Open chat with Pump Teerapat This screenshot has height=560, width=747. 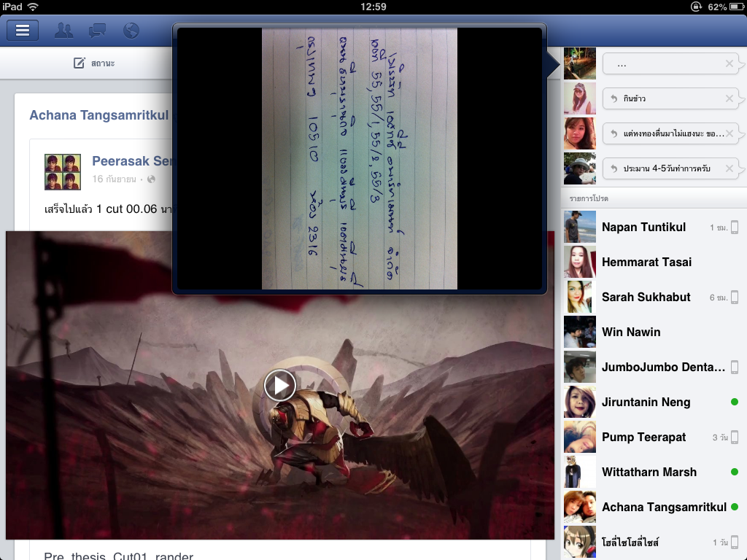654,437
